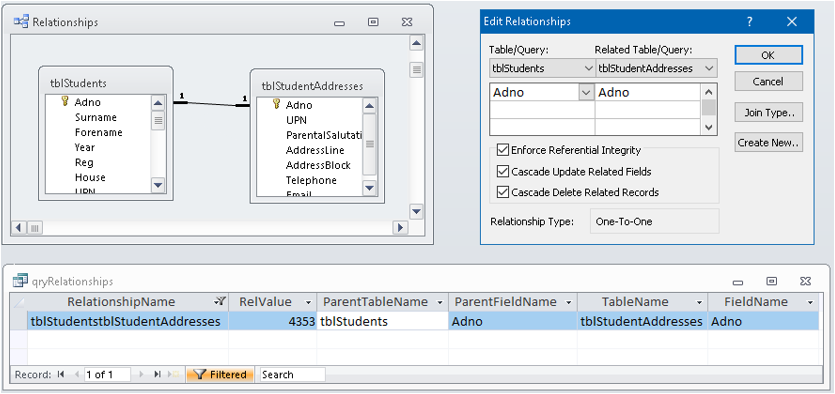Click the key icon beside Adno in tblStudents

(65, 101)
